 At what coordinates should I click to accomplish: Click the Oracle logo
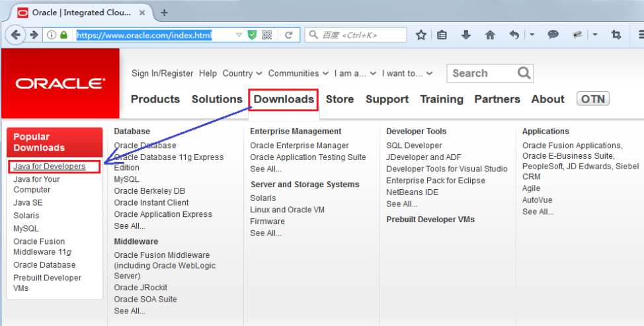[x=60, y=83]
